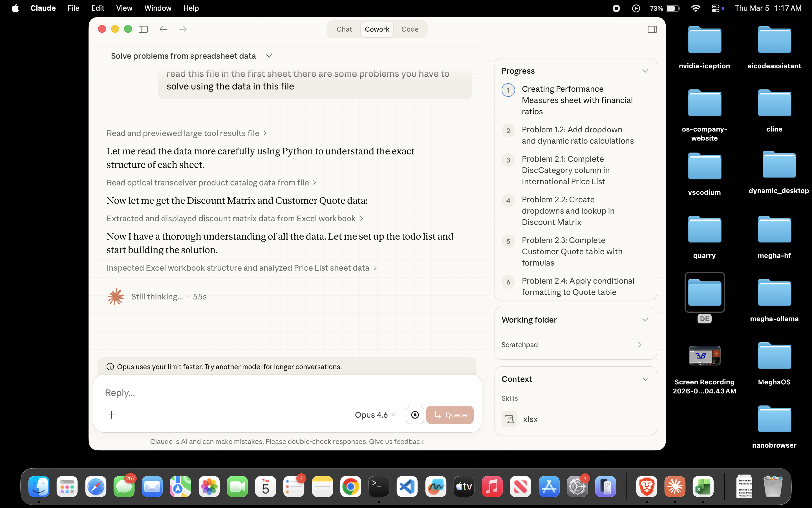Screen dimensions: 812x508
Task: Open Maps app in the dock
Action: pos(180,487)
